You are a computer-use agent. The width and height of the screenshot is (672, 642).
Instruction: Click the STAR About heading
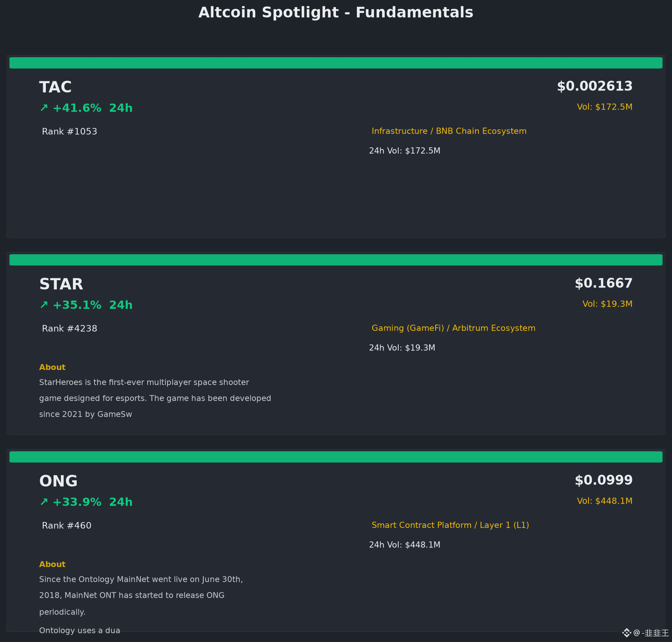point(52,367)
